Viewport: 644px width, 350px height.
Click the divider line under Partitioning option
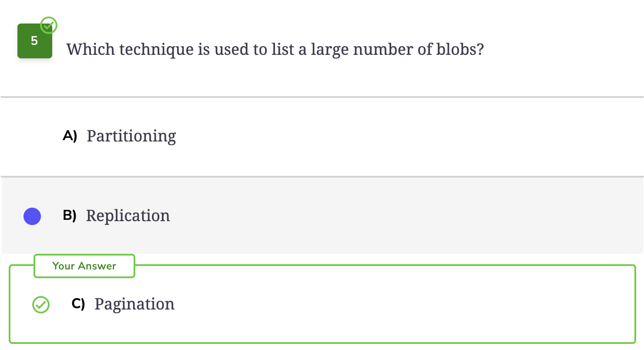[x=322, y=177]
